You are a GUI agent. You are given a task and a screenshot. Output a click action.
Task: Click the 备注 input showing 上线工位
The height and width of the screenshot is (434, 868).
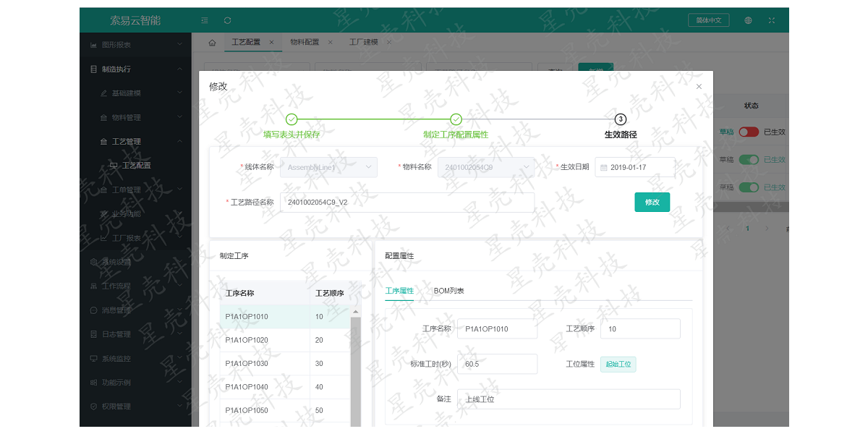point(569,399)
